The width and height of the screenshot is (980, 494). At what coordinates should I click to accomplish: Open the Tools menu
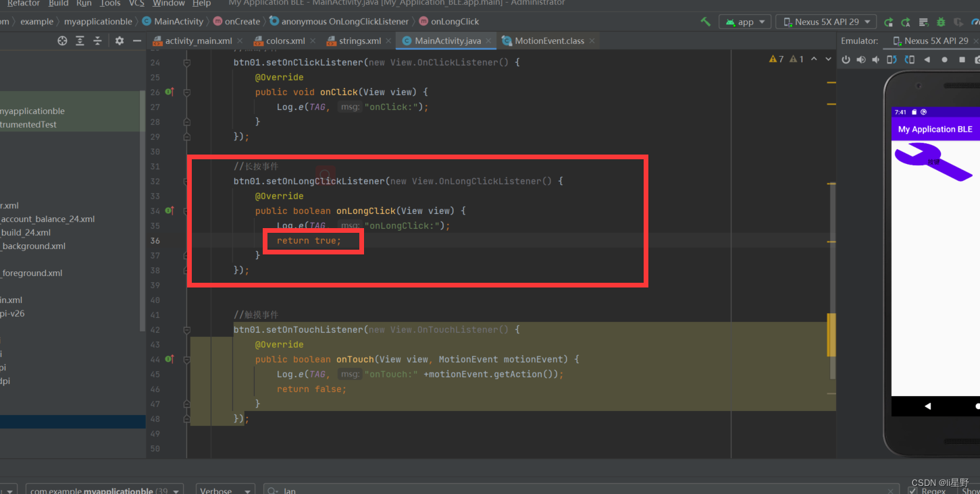pos(110,3)
